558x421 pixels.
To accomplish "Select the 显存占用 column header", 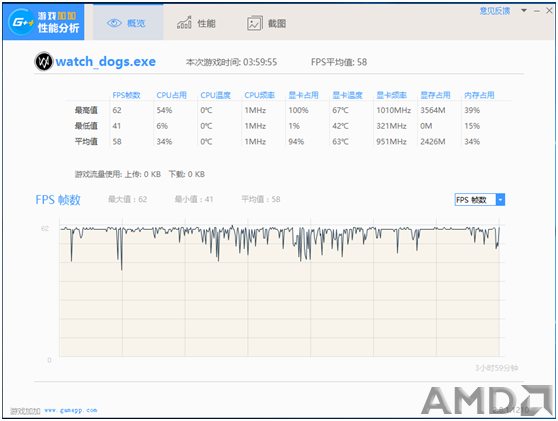I will pos(435,95).
